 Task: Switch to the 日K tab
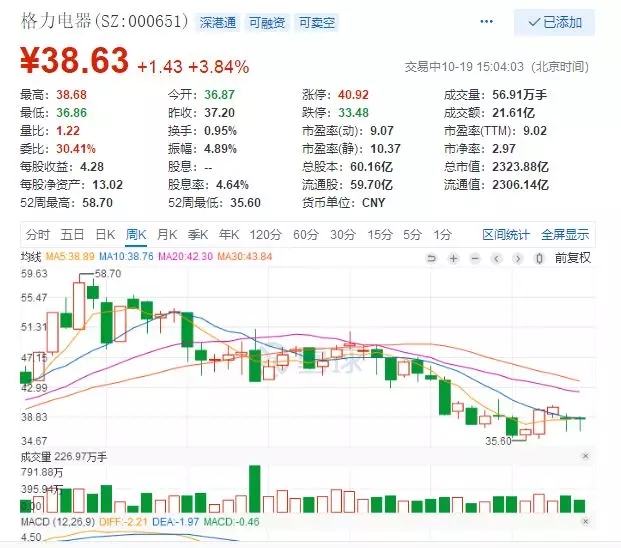pyautogui.click(x=105, y=234)
